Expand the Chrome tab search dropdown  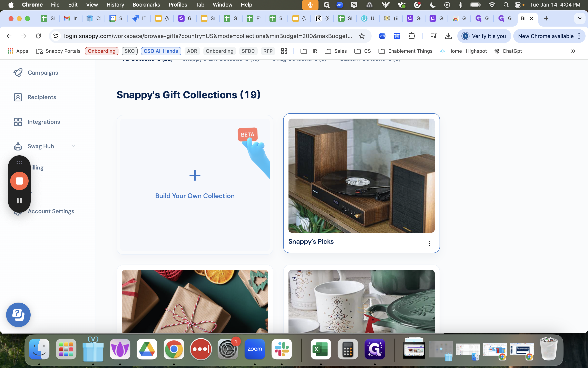pos(580,18)
